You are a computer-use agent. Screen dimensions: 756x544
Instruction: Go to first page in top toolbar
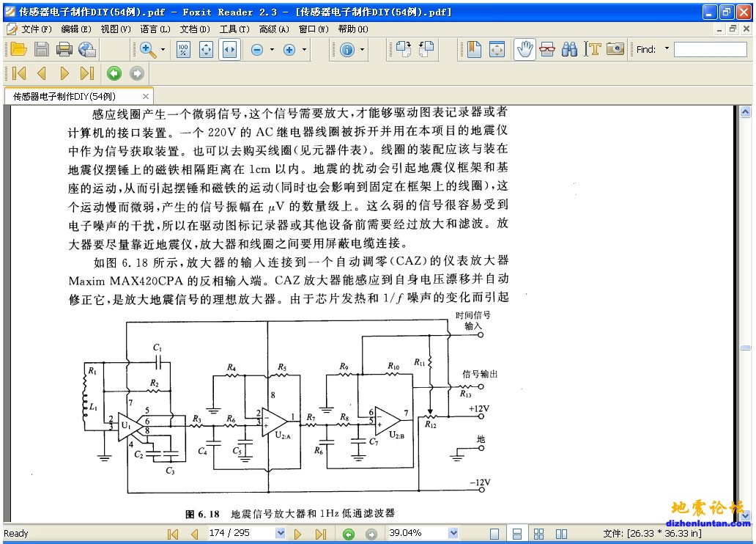click(x=19, y=73)
